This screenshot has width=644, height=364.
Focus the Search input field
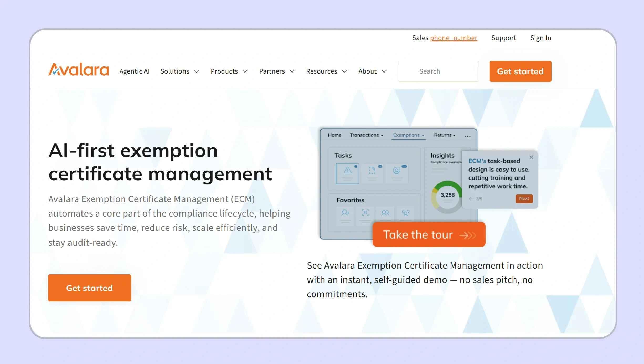[x=438, y=71]
